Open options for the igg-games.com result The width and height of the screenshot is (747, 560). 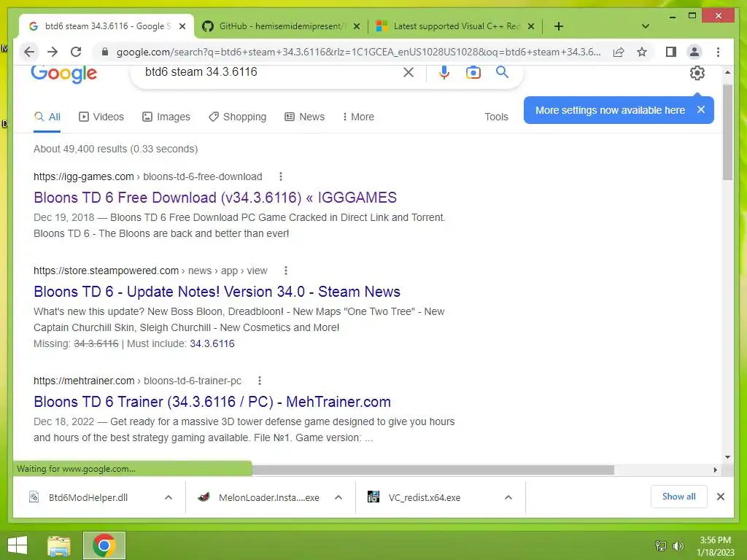tap(281, 176)
